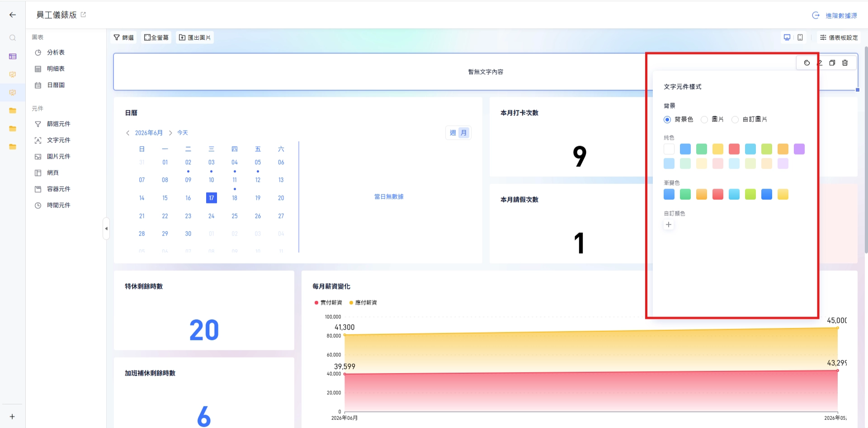
Task: Go to next month in calendar
Action: [170, 133]
